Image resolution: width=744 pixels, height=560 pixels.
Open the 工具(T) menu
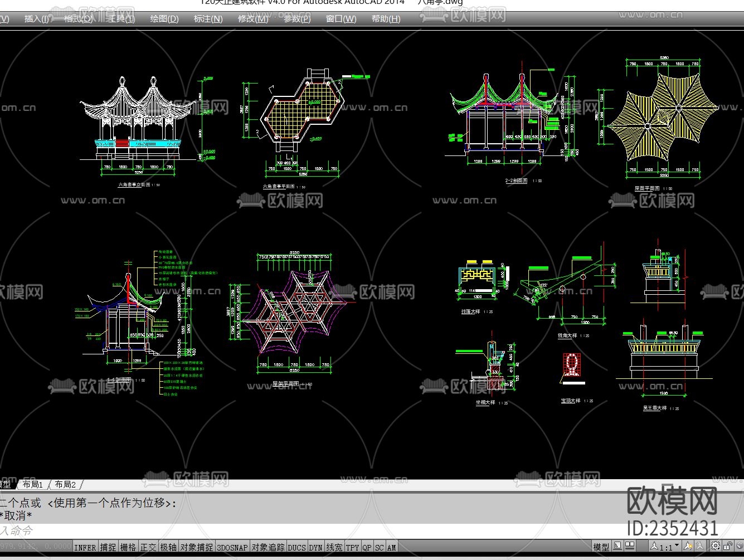[x=121, y=18]
